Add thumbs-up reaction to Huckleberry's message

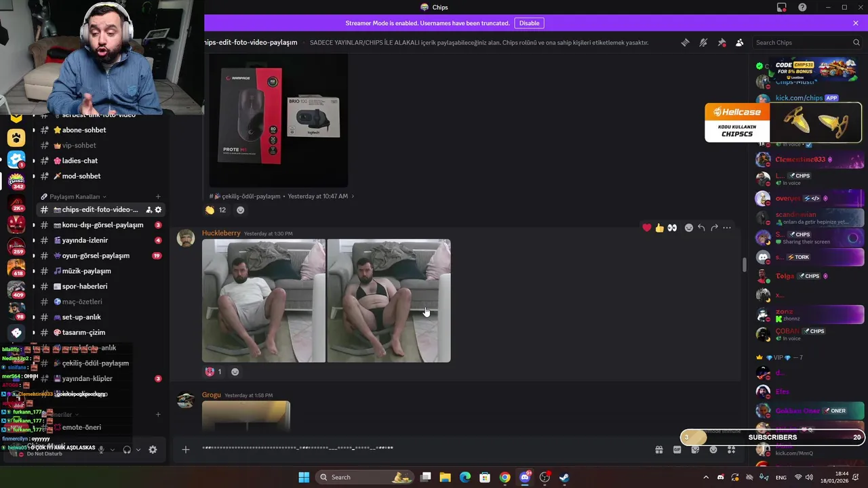(x=660, y=228)
